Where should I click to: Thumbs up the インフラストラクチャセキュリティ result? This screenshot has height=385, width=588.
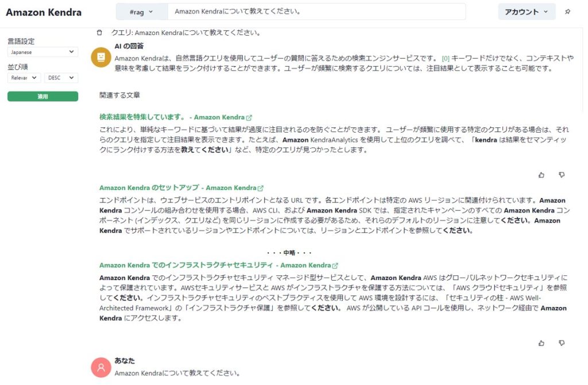point(541,343)
